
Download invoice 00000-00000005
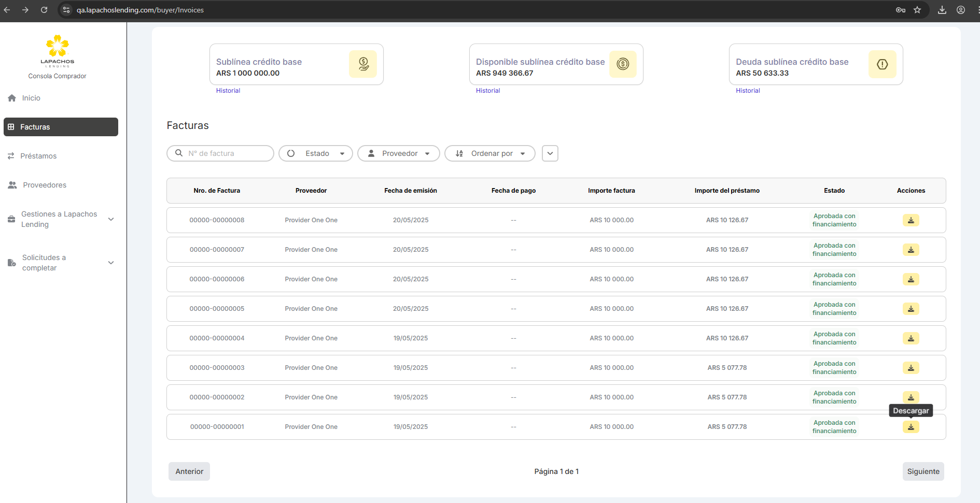[911, 309]
